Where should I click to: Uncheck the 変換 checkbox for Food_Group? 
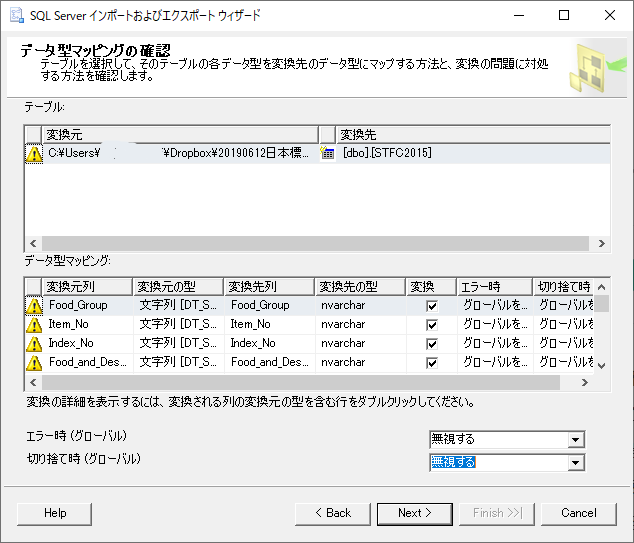coord(432,306)
